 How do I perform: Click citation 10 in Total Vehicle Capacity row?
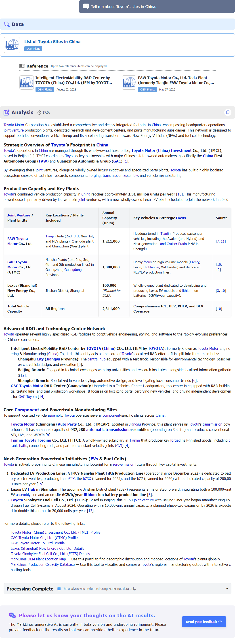pyautogui.click(x=219, y=309)
